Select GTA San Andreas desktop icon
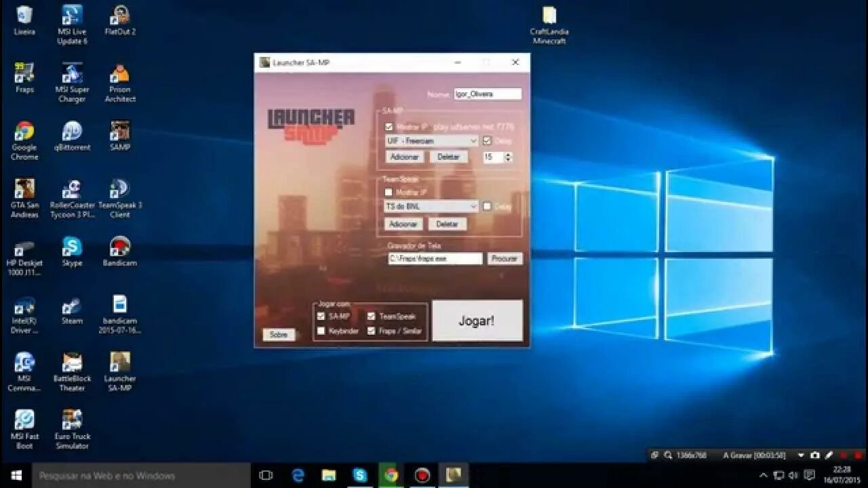Image resolution: width=868 pixels, height=488 pixels. 24,199
